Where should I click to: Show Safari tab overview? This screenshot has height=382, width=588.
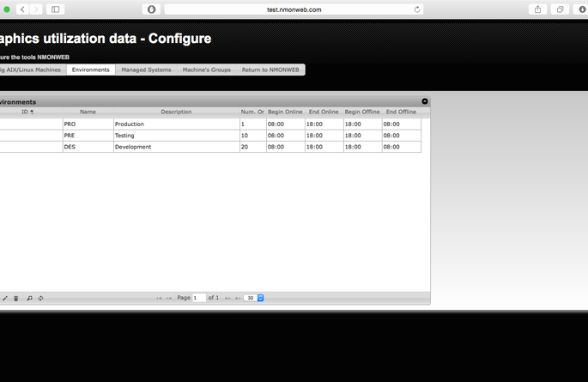click(560, 9)
